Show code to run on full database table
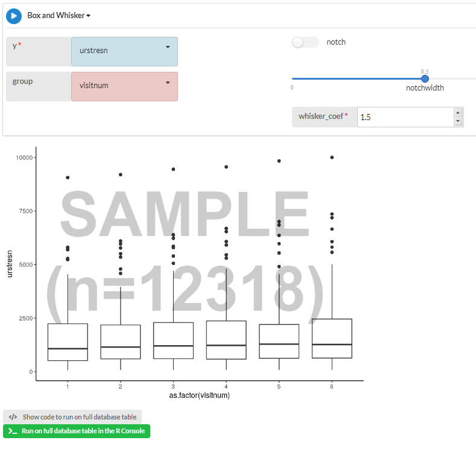Image resolution: width=476 pixels, height=449 pixels. click(x=73, y=417)
